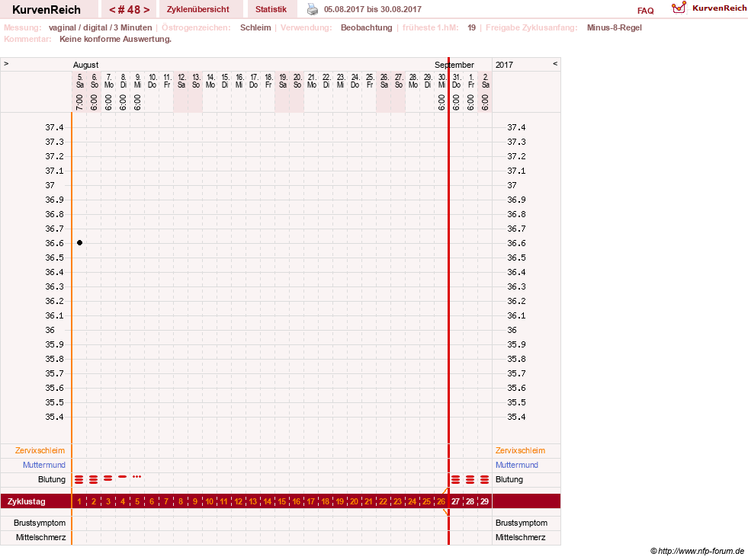Click the KurvenReich text link top right
The image size is (748, 560).
click(720, 8)
